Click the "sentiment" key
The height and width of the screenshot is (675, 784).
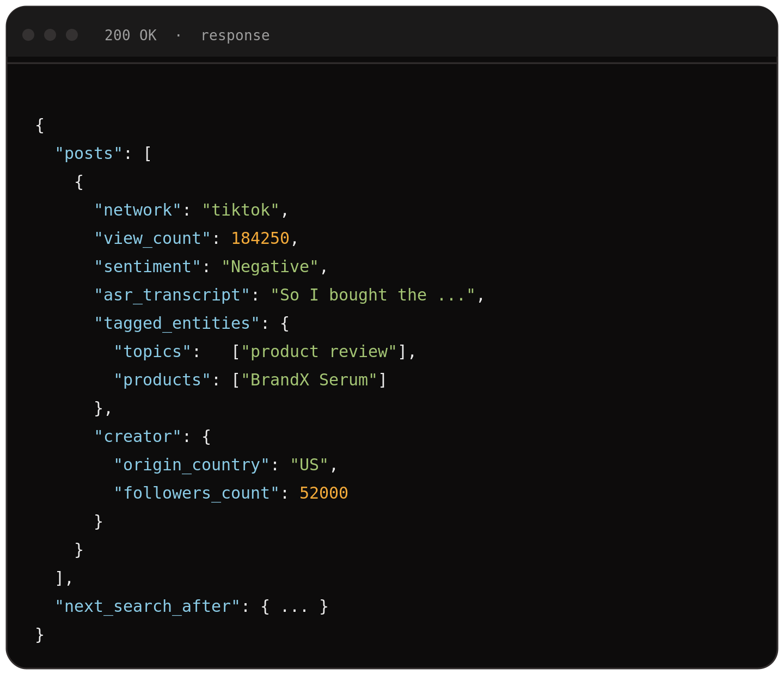[148, 267]
